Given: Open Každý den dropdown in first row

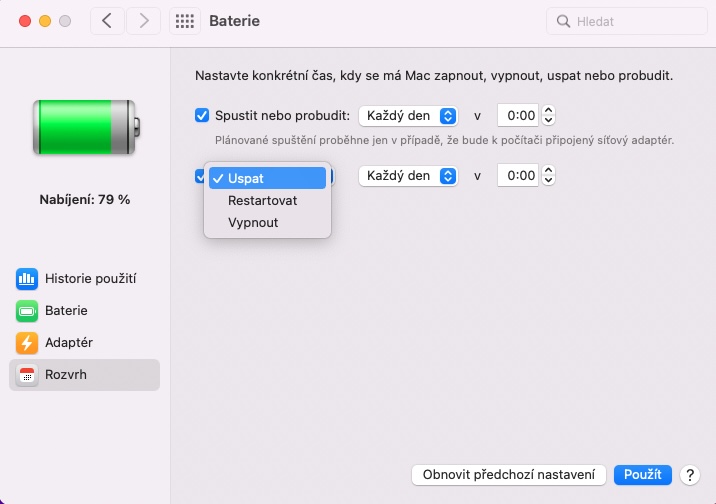Looking at the screenshot, I should point(408,115).
